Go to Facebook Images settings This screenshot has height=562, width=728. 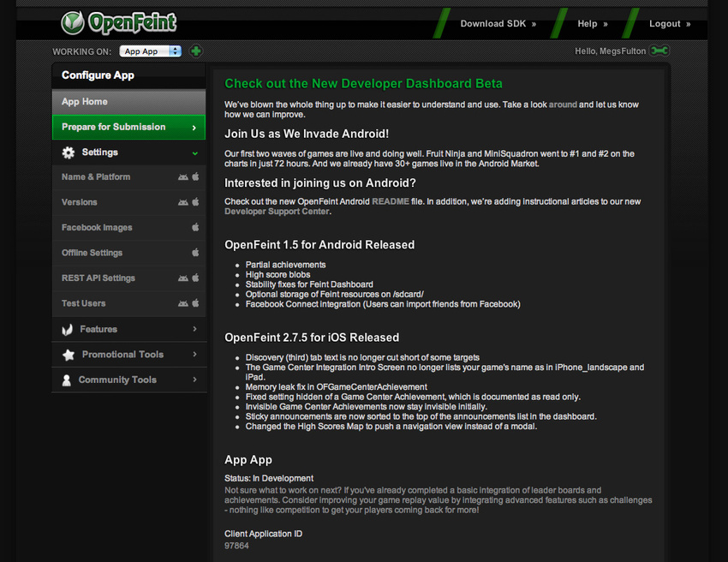[x=128, y=228]
